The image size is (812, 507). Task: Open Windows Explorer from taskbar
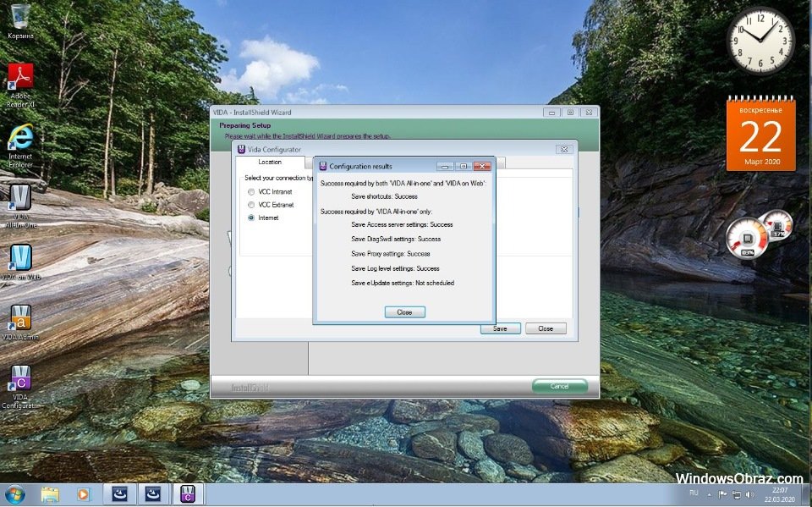point(50,495)
